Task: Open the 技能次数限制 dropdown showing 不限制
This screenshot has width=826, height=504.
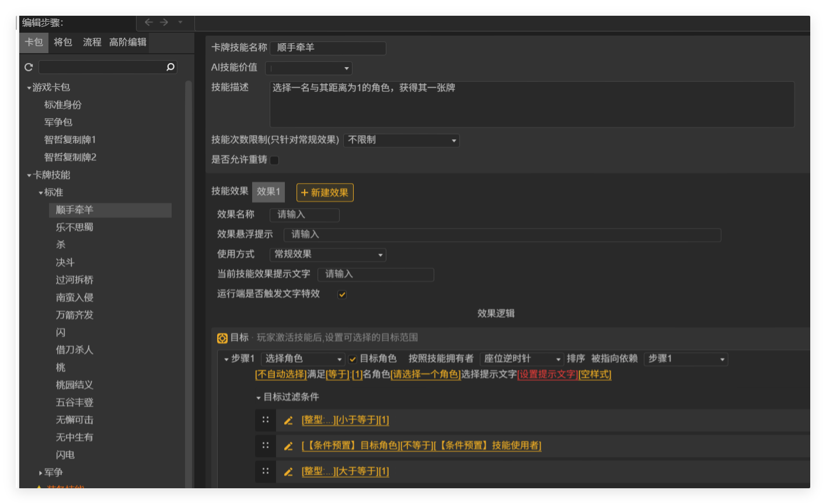Action: (x=401, y=140)
